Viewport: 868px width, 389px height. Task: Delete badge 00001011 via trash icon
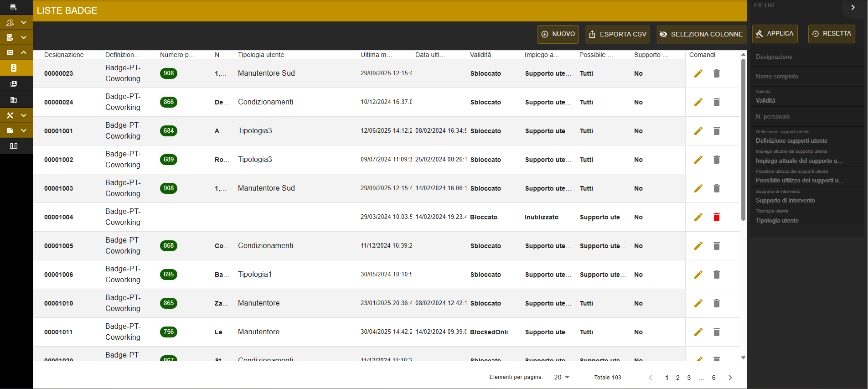(x=717, y=332)
